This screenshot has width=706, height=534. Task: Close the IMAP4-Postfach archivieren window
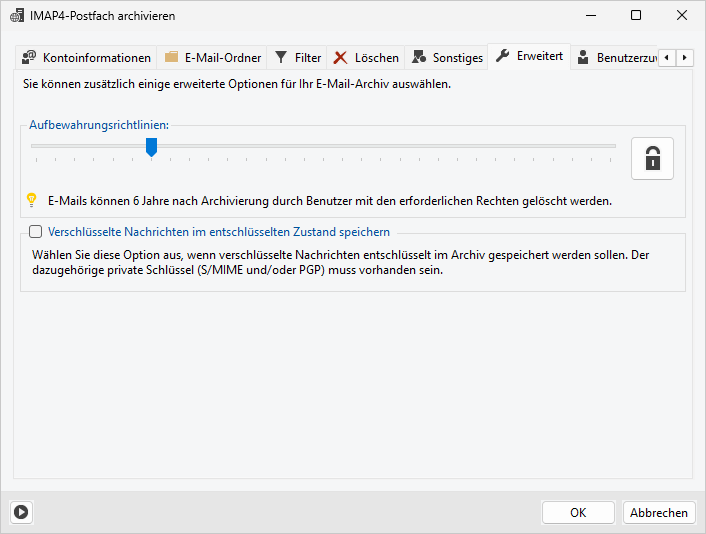[682, 16]
